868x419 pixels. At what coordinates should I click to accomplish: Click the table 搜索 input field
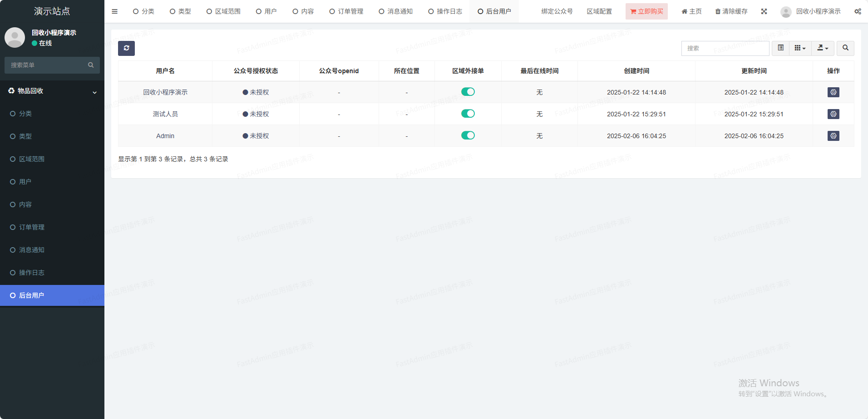tap(725, 48)
